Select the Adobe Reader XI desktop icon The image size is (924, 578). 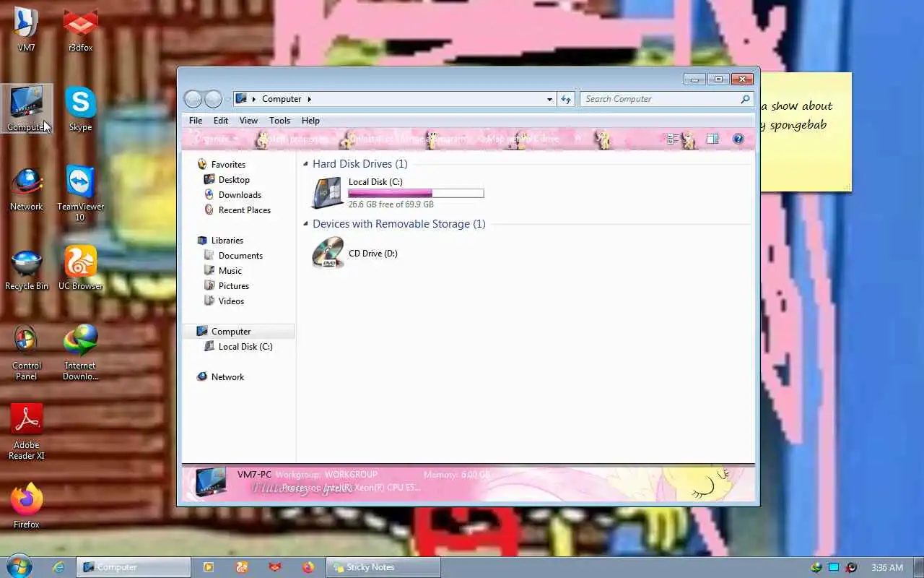pyautogui.click(x=26, y=432)
